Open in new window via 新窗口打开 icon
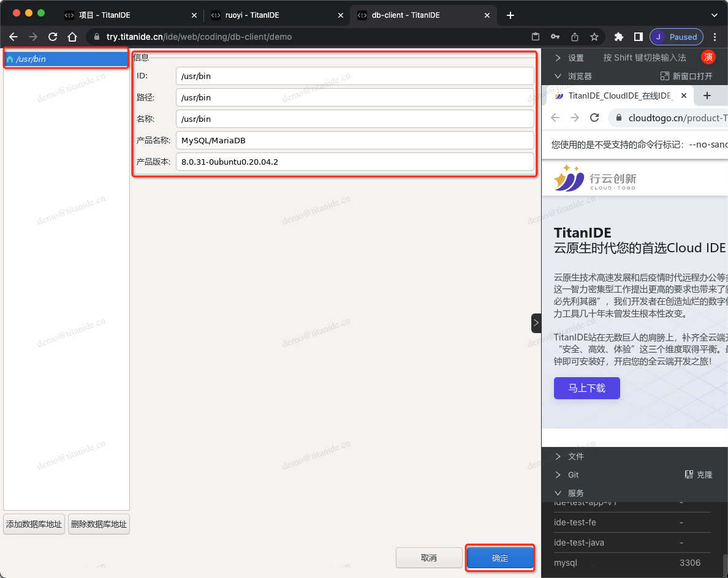This screenshot has width=728, height=578. point(664,76)
